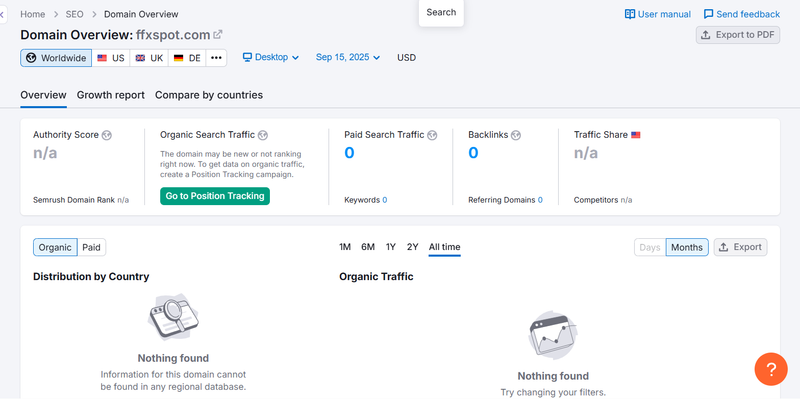Screen dimensions: 800x399
Task: Select the Worldwide database toggle
Action: [x=56, y=58]
